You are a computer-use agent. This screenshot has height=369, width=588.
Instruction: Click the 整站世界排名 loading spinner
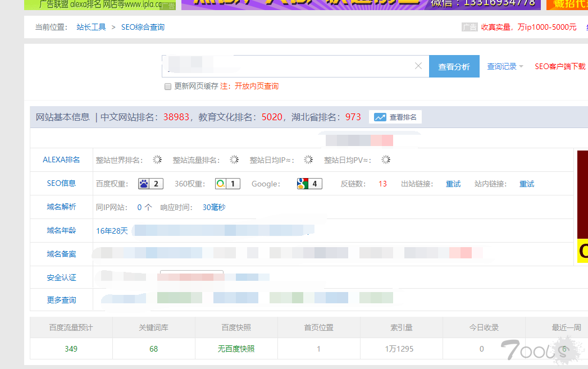[157, 160]
